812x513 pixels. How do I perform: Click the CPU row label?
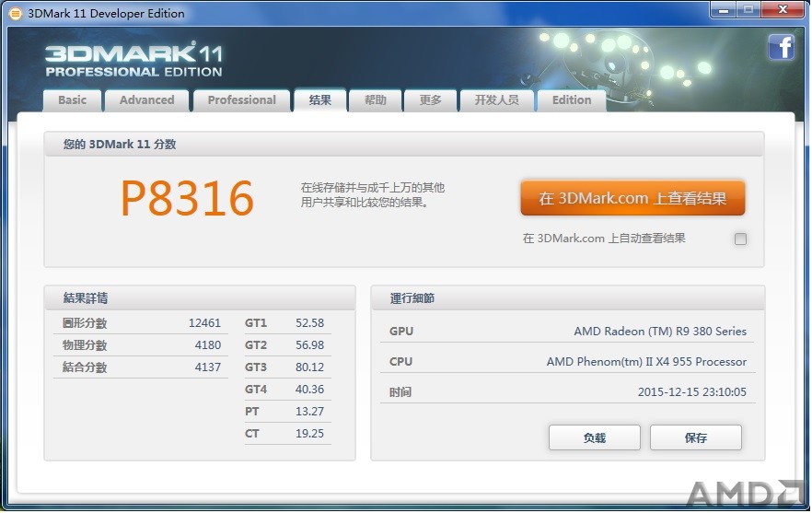point(400,362)
